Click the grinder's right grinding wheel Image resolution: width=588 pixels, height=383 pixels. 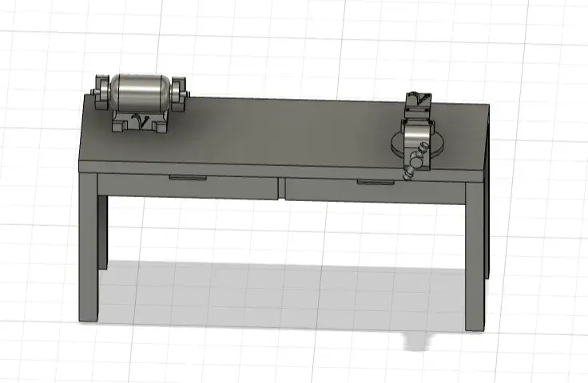point(179,93)
